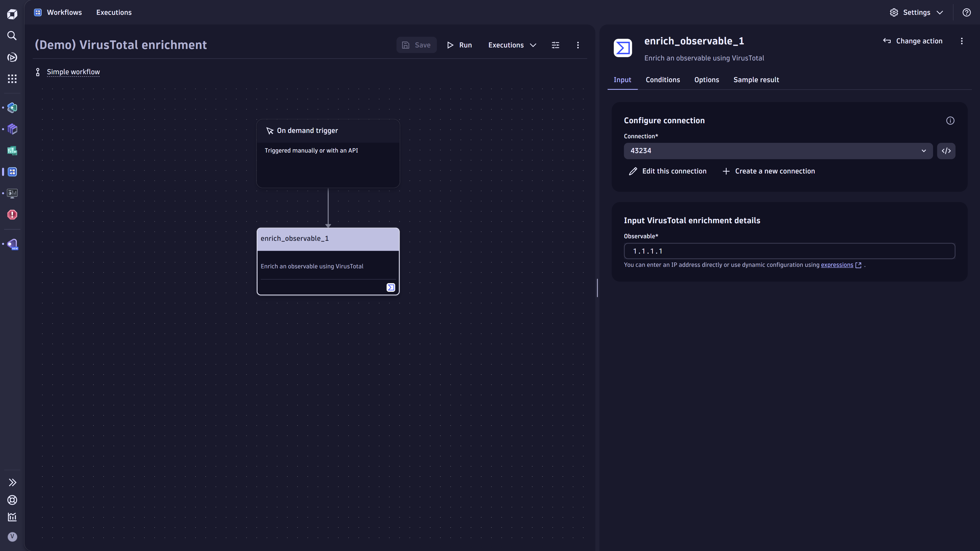Click the Settings gear icon
This screenshot has height=551, width=980.
[894, 12]
